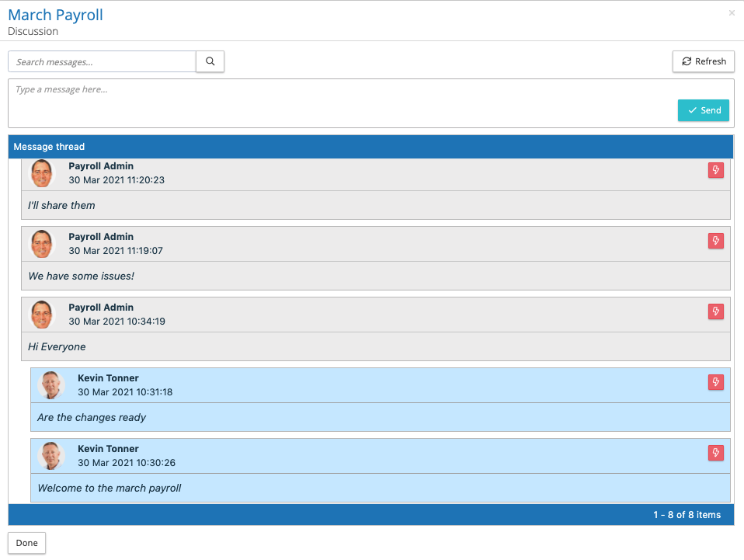Click Payroll Admin avatar on 'Hi Everyone' message

coord(42,315)
